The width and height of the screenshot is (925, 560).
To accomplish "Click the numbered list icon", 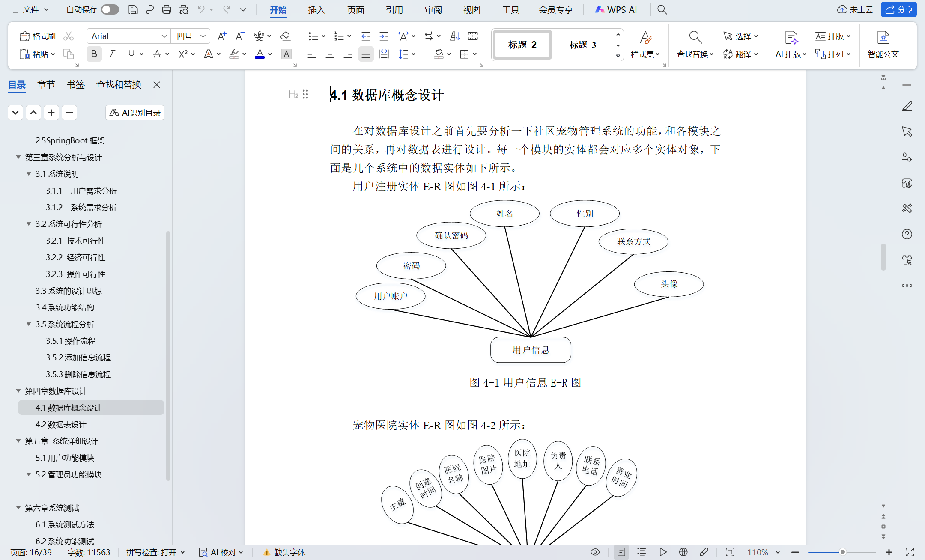I will 339,36.
